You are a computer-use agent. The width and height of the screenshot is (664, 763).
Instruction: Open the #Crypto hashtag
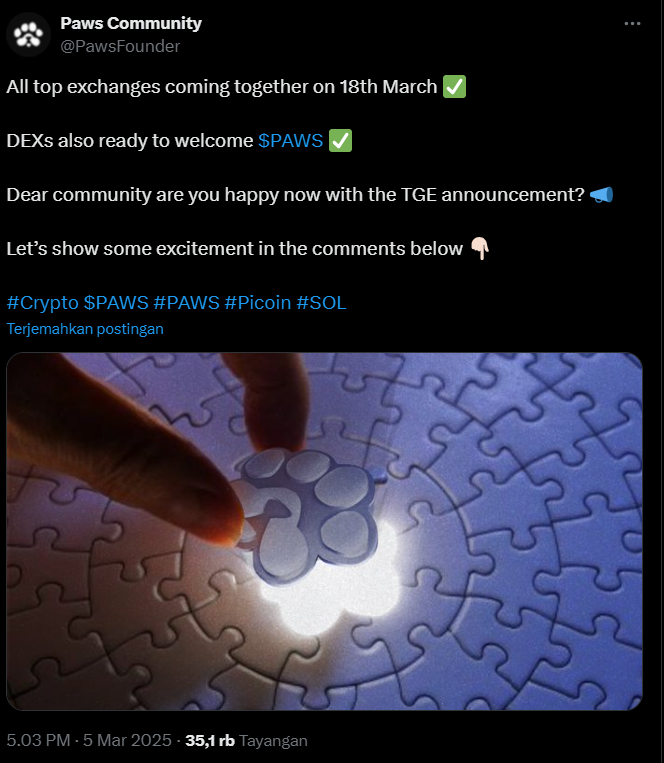point(42,303)
